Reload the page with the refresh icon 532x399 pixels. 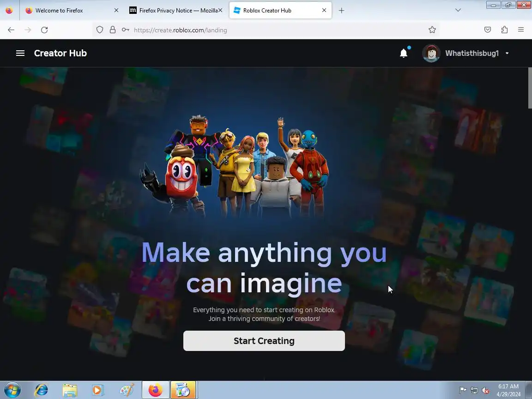(44, 30)
